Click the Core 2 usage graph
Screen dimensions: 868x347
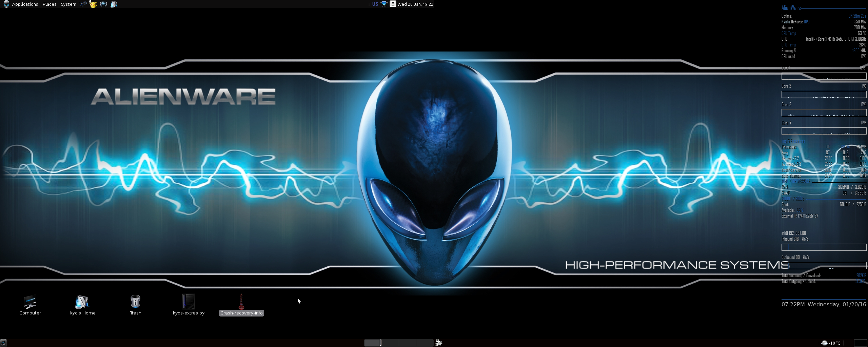824,95
